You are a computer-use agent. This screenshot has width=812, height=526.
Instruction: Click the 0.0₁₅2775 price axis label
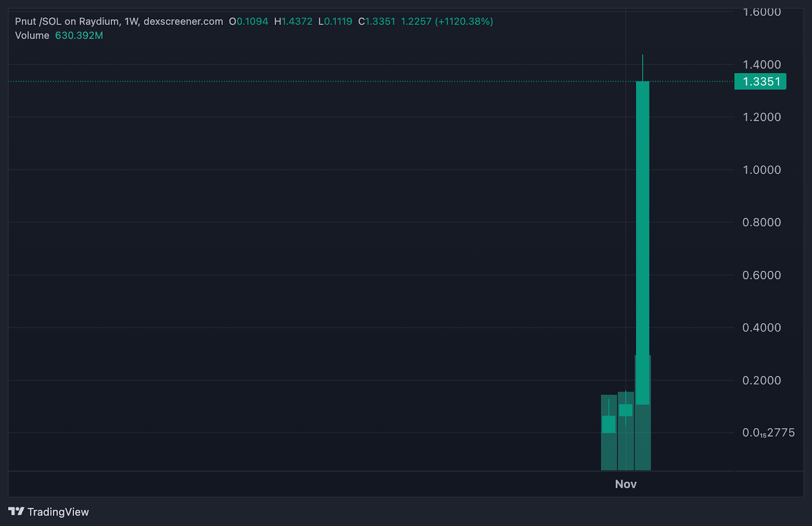tap(768, 433)
